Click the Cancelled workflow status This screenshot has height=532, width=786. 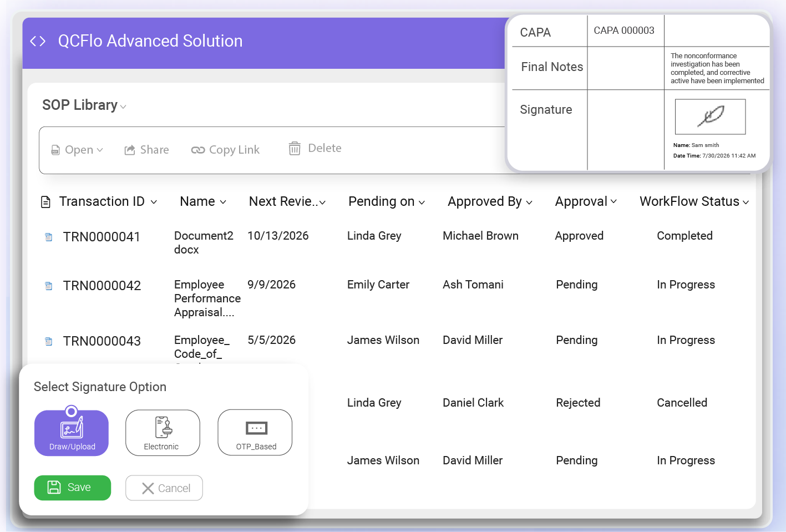coord(682,403)
